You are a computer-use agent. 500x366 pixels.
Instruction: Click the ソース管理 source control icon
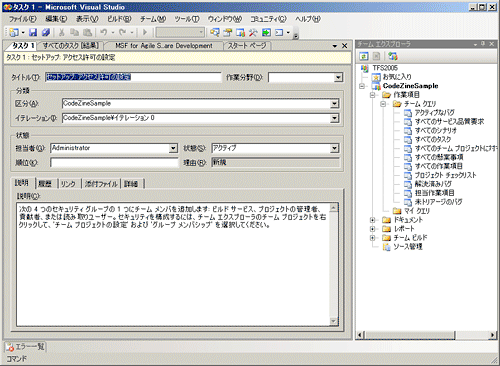coord(386,247)
